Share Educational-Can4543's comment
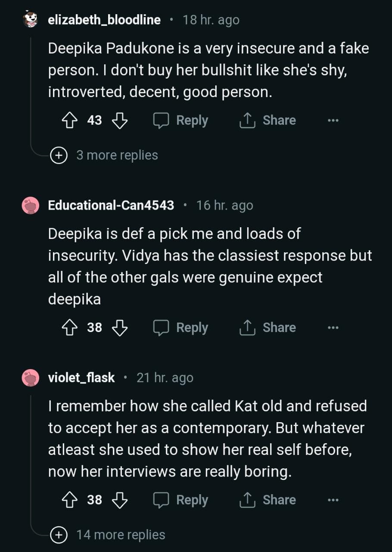This screenshot has width=392, height=552. [x=268, y=328]
